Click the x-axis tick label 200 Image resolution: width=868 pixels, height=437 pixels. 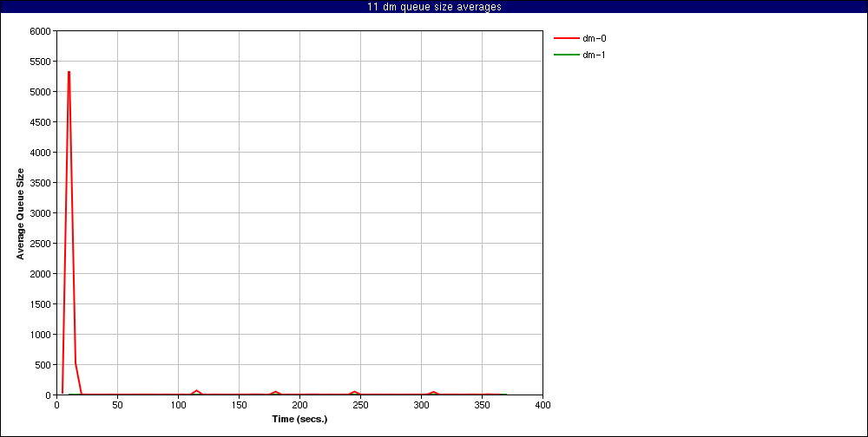click(x=299, y=405)
